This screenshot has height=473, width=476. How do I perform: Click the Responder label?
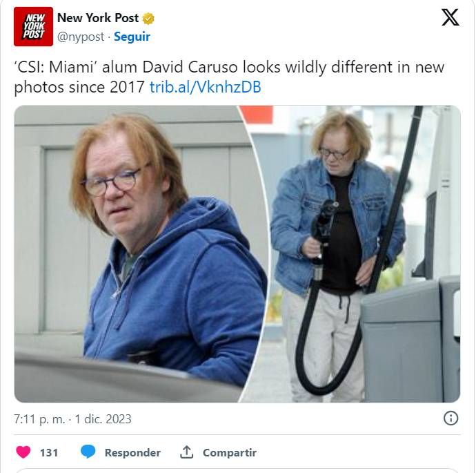coord(132,452)
